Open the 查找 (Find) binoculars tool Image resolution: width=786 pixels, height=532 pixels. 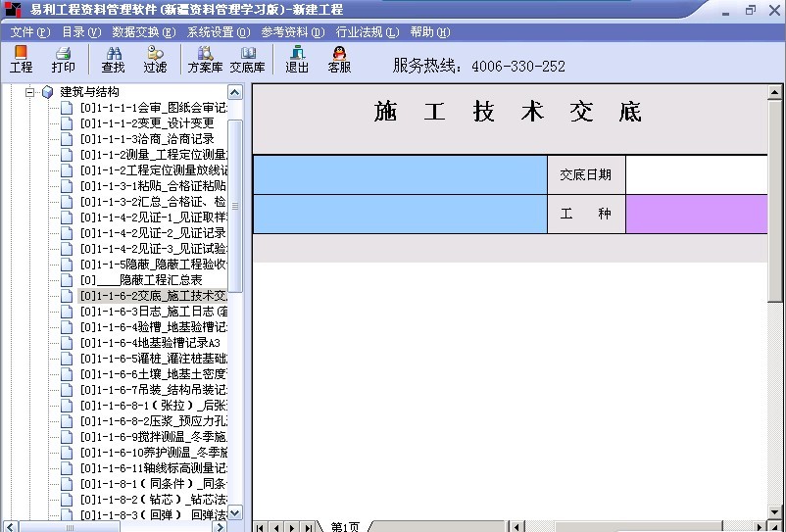[x=113, y=60]
